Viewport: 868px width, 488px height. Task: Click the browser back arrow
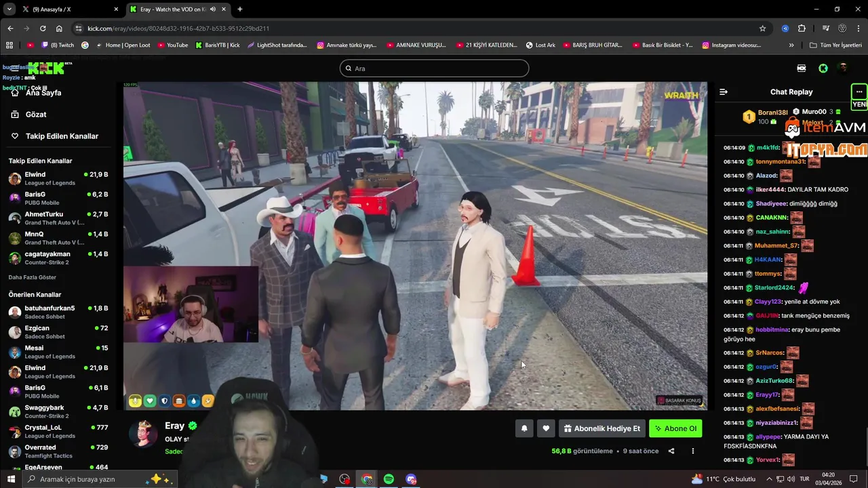[x=10, y=28]
